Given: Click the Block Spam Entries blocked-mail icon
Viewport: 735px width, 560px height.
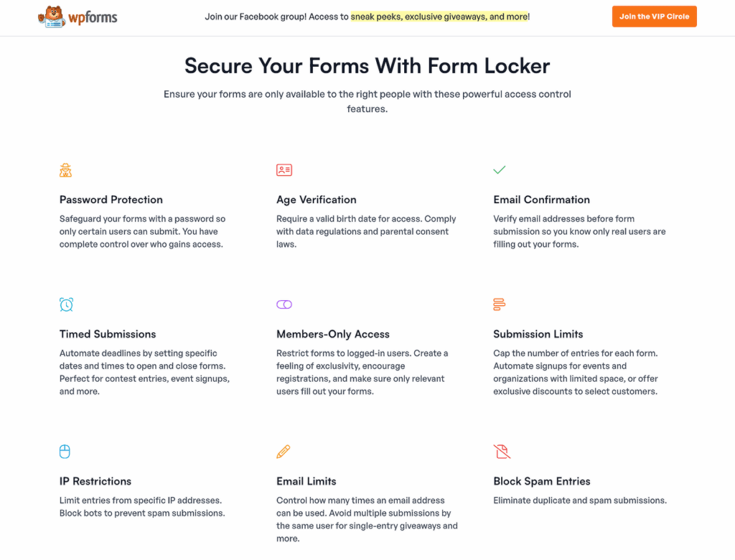Looking at the screenshot, I should [502, 452].
